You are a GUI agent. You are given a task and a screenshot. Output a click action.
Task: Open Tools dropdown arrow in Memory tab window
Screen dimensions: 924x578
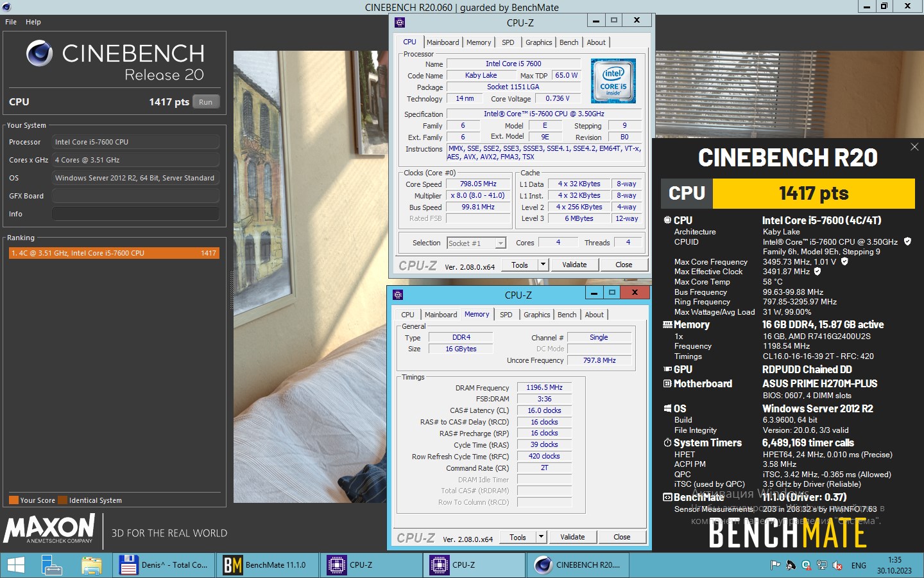pos(541,537)
